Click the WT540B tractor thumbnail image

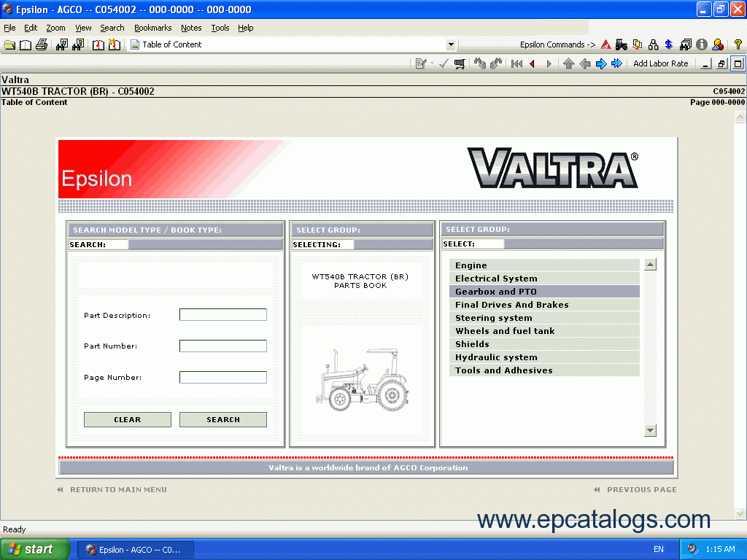pos(362,380)
